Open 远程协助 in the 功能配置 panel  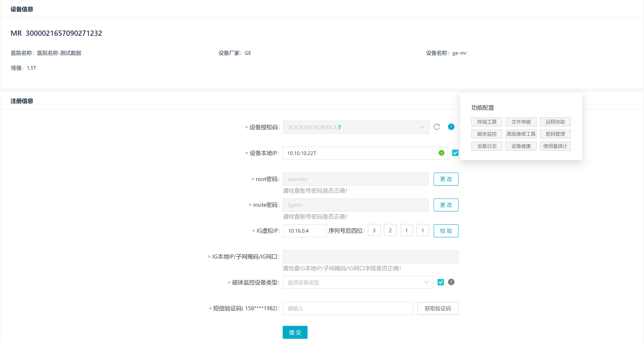555,122
